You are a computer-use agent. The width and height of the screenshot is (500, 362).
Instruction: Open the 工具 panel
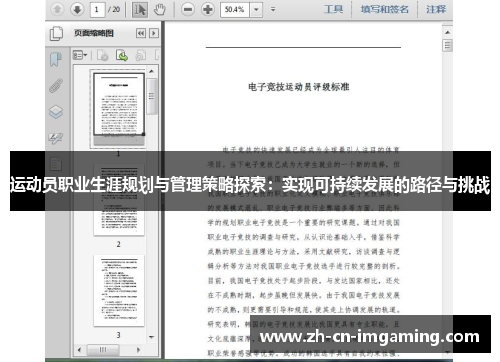[x=333, y=9]
